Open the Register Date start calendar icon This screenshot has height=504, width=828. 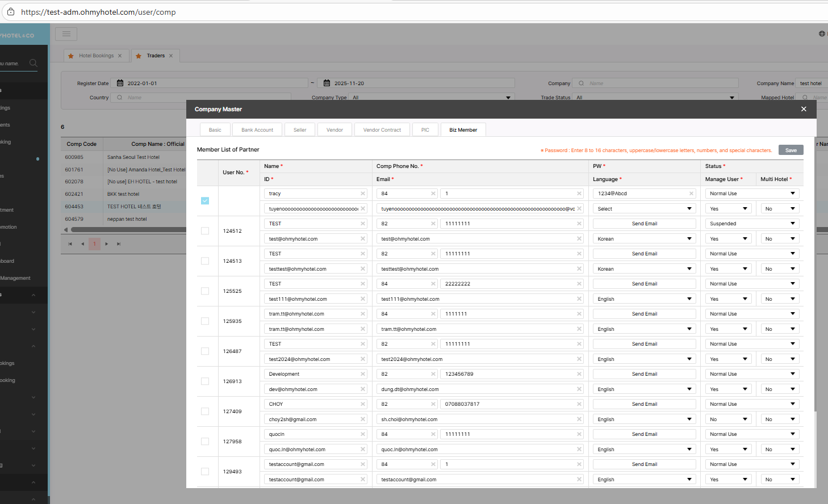pos(120,83)
